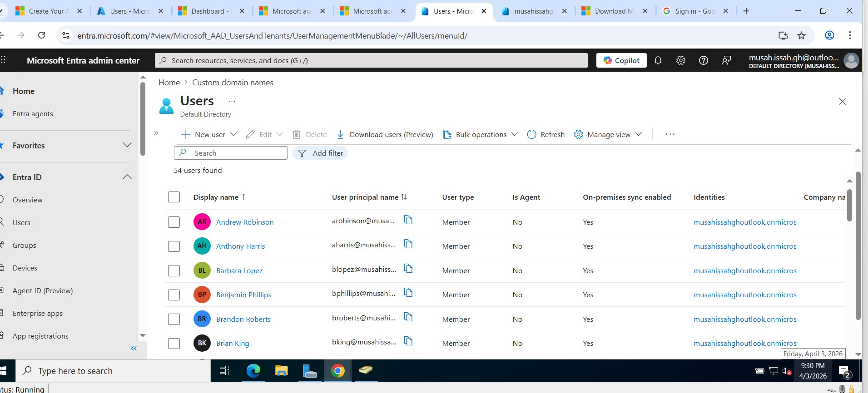Click the Add filter button

tap(320, 153)
